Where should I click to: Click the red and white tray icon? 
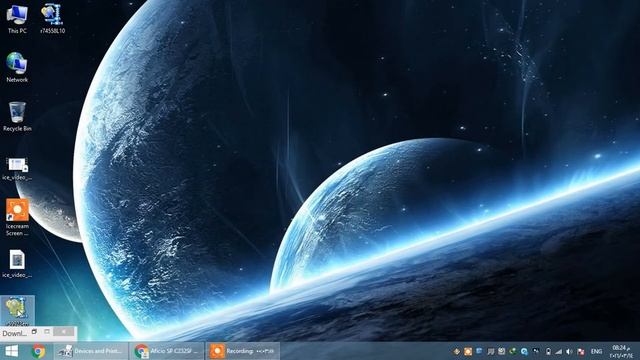(581, 351)
